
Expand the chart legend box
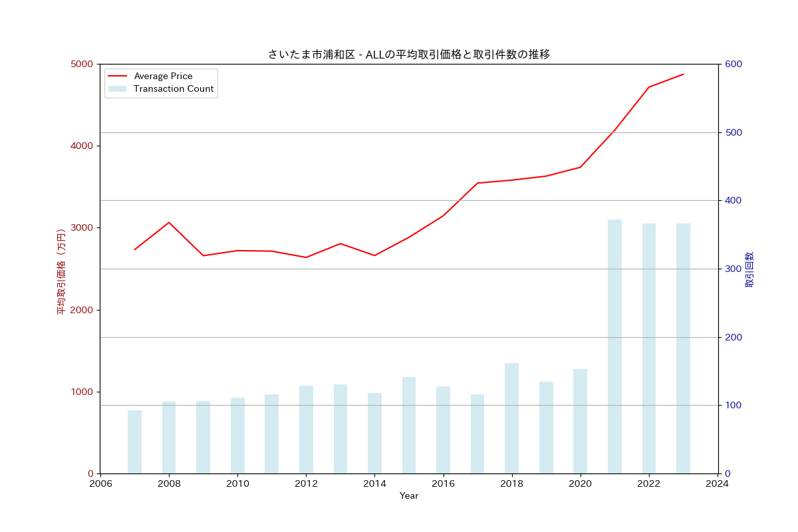point(160,82)
